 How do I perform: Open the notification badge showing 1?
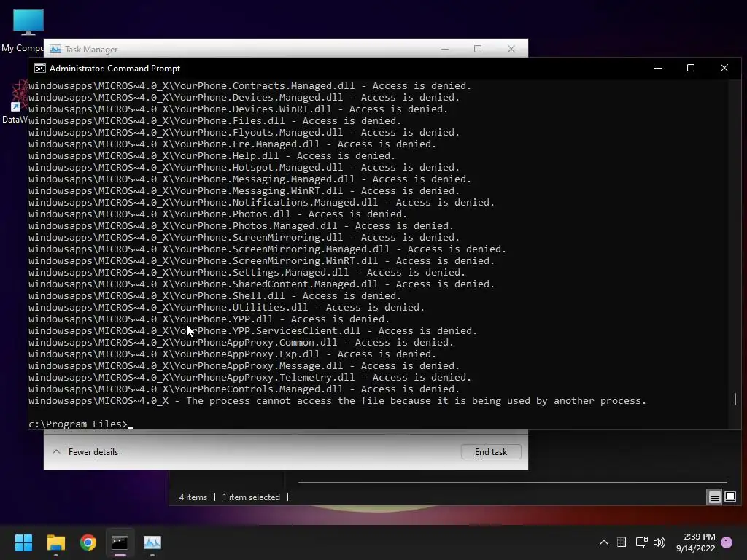pyautogui.click(x=727, y=542)
